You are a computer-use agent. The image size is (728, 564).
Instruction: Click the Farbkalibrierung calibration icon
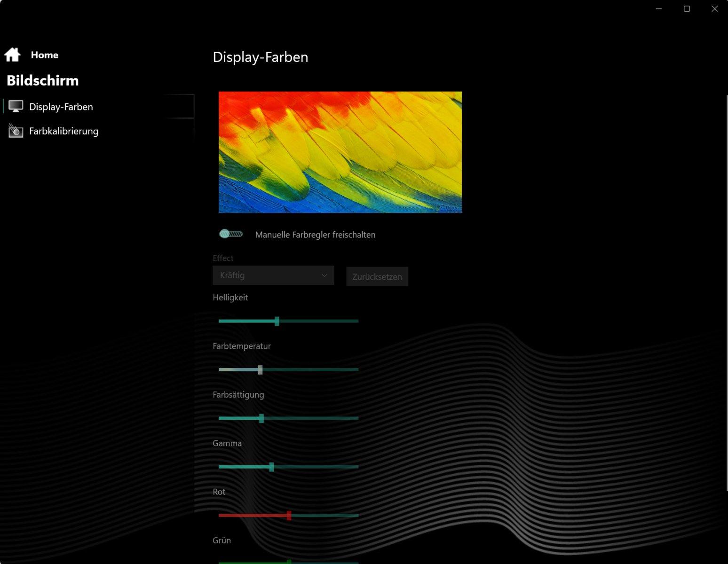click(16, 131)
